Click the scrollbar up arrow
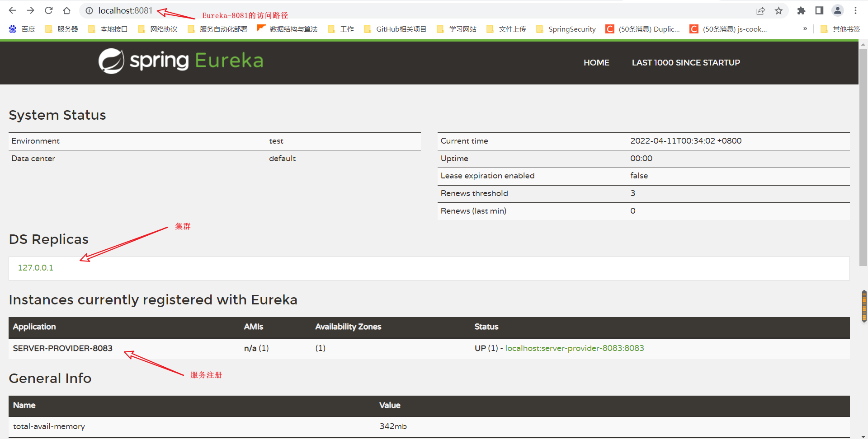868x439 pixels. [863, 44]
